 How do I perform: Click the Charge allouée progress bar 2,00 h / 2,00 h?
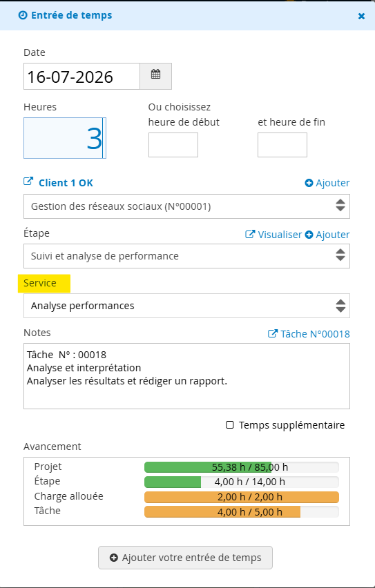[241, 497]
